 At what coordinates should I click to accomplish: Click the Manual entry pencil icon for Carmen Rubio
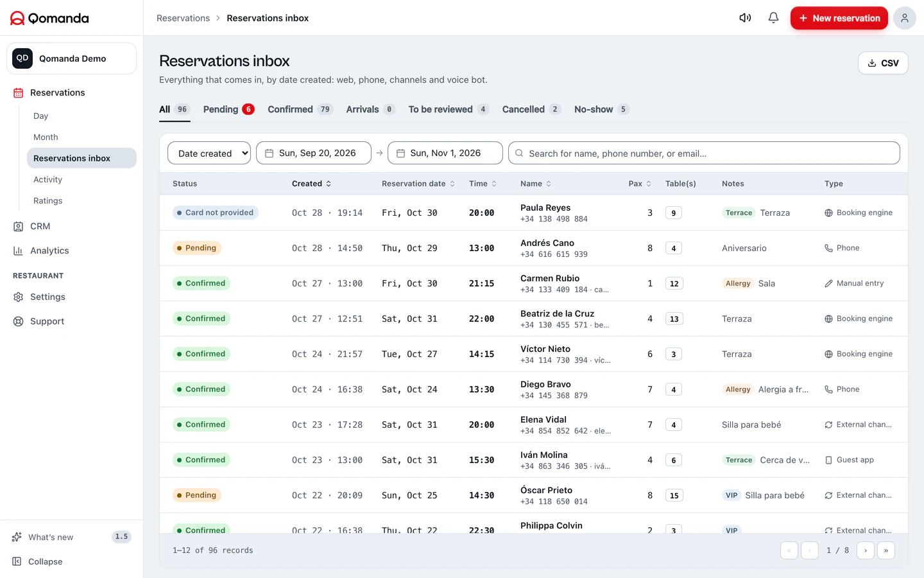coord(828,283)
